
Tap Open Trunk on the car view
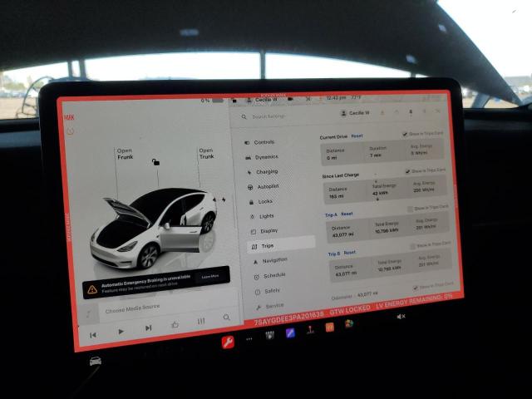point(206,153)
